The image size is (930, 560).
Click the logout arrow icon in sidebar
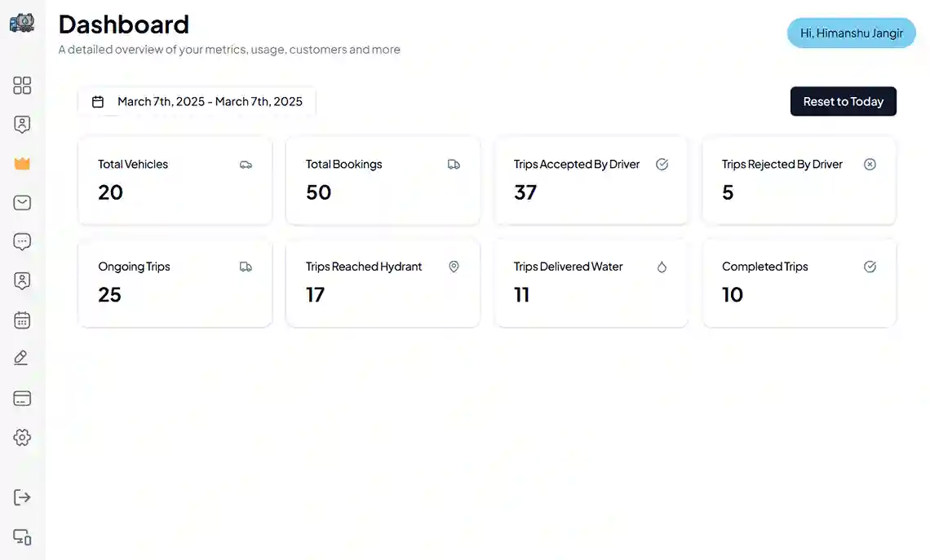click(x=22, y=497)
